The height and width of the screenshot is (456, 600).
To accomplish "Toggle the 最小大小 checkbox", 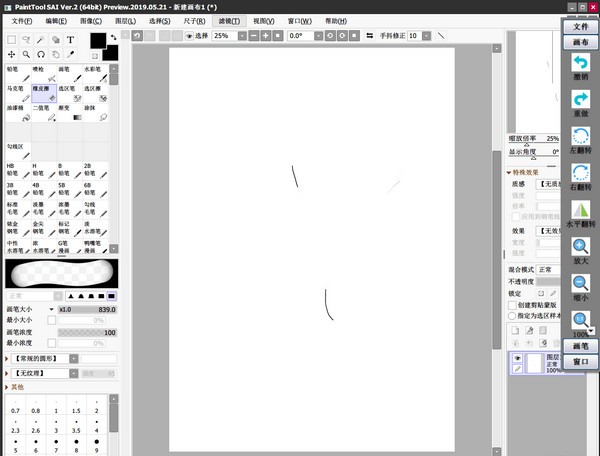I will (x=52, y=320).
